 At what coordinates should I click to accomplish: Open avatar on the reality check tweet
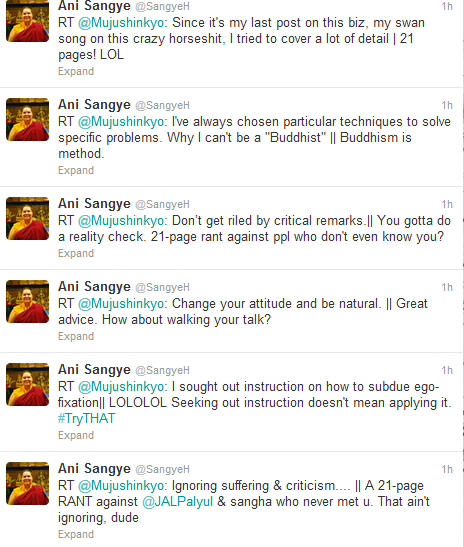pyautogui.click(x=28, y=219)
